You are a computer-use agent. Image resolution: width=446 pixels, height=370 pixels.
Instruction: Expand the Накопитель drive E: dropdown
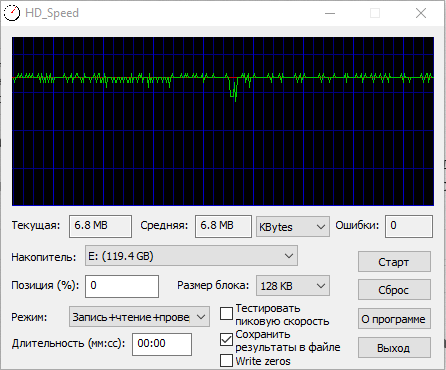pyautogui.click(x=191, y=256)
